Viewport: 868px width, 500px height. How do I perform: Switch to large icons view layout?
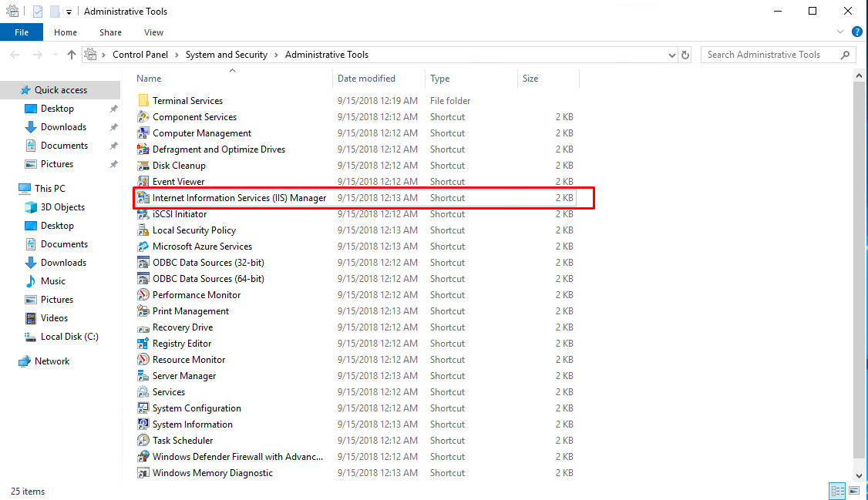click(854, 491)
